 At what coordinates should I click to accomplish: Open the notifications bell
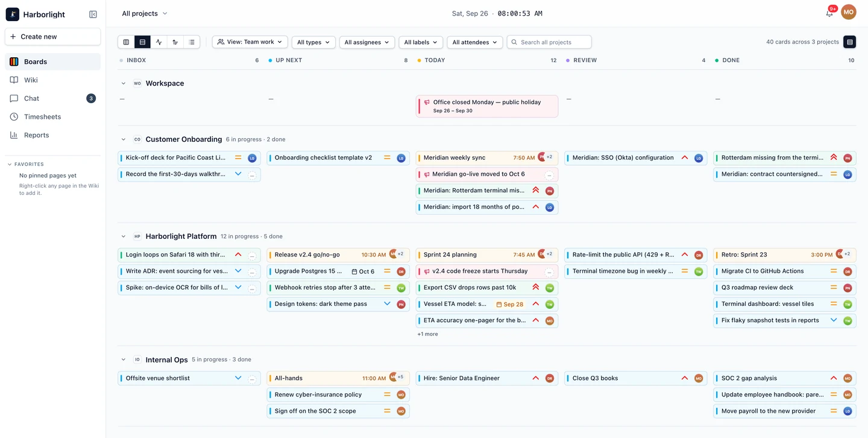pyautogui.click(x=829, y=13)
